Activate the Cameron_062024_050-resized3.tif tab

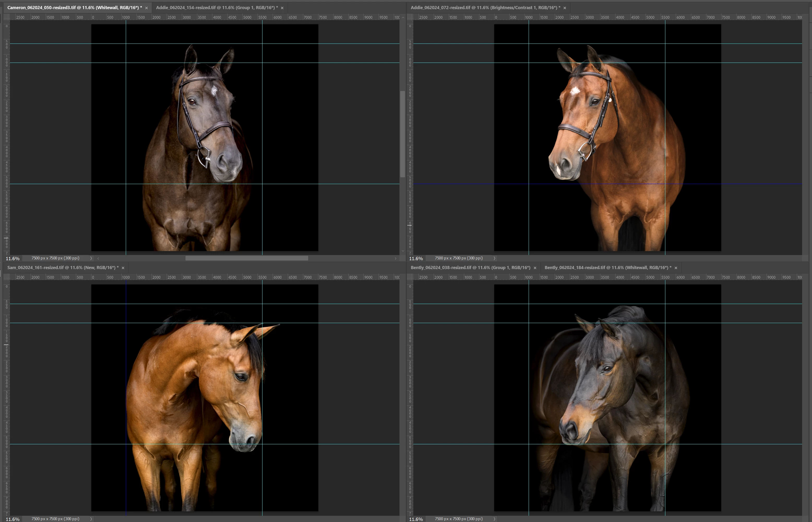click(74, 8)
